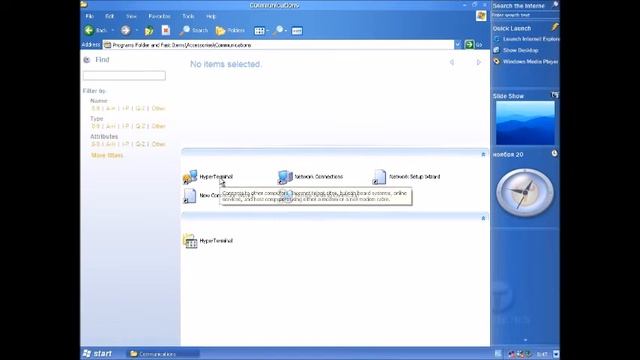Screen dimensions: 640x360
Task: Click the analog clock gadget
Action: 525,193
